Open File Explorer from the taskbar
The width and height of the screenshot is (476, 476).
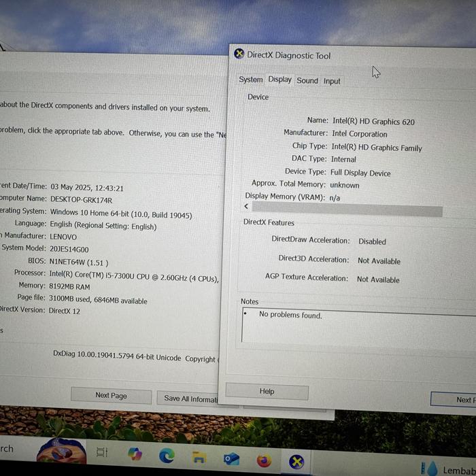[x=199, y=457]
